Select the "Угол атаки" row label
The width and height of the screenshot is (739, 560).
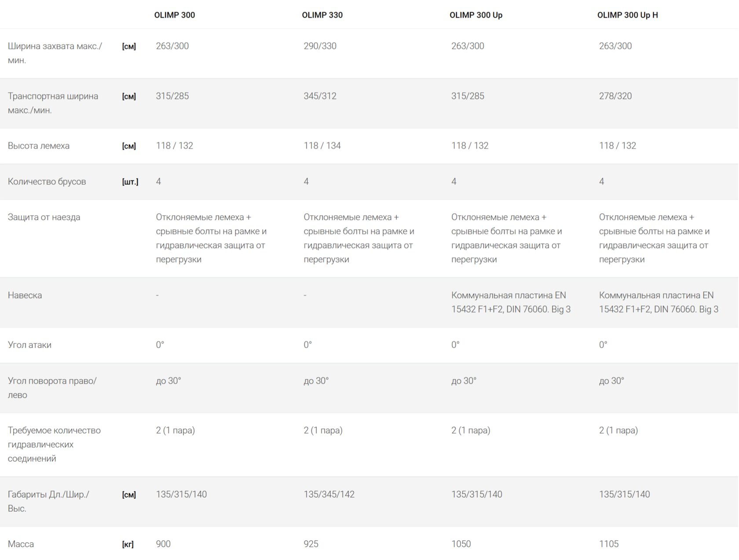(x=29, y=345)
